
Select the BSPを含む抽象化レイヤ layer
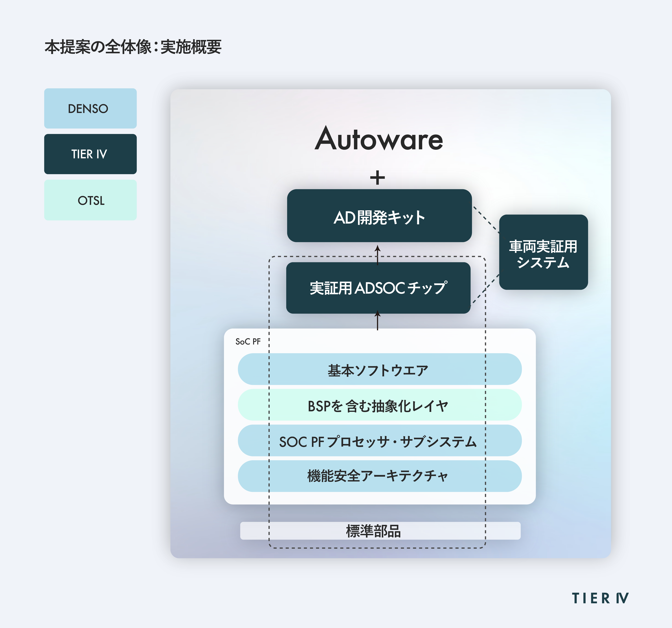pyautogui.click(x=380, y=405)
